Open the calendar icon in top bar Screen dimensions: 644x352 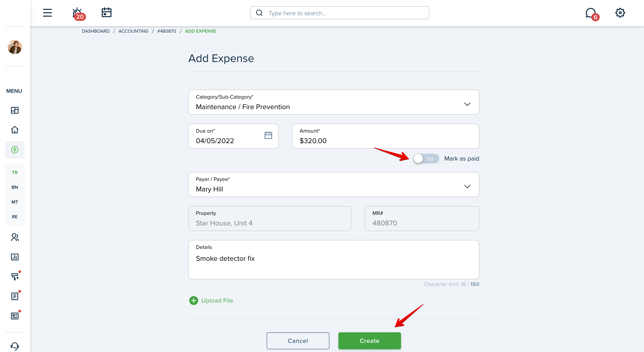[107, 13]
